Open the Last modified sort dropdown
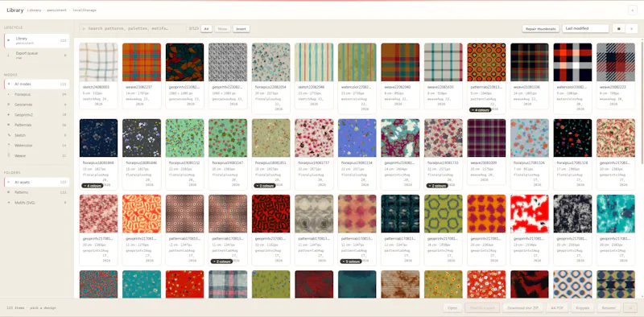The width and height of the screenshot is (644, 317). (x=585, y=29)
